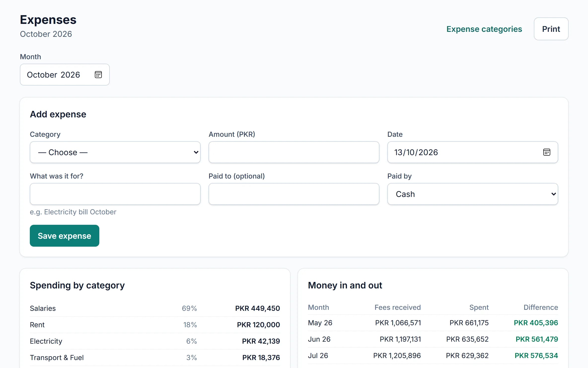Click the May 26 month row
588x368 pixels.
pos(433,323)
